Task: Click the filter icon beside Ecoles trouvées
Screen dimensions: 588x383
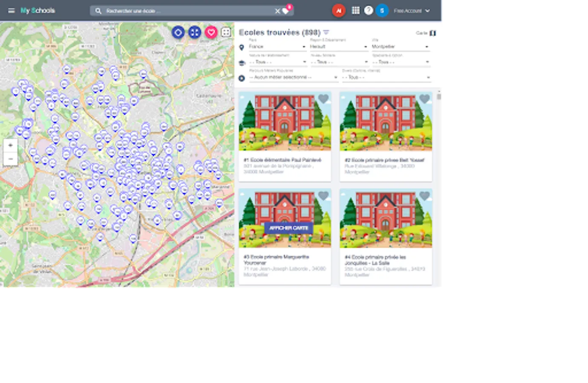Action: coord(326,32)
